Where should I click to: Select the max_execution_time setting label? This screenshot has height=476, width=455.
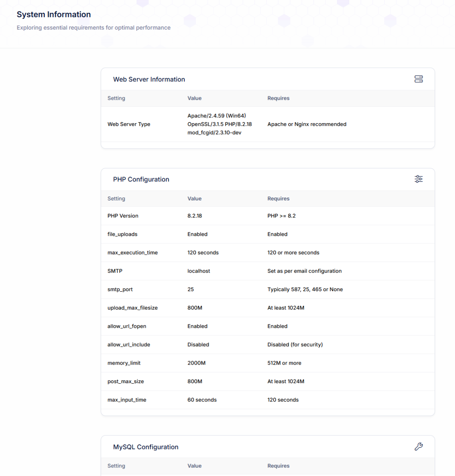point(133,253)
